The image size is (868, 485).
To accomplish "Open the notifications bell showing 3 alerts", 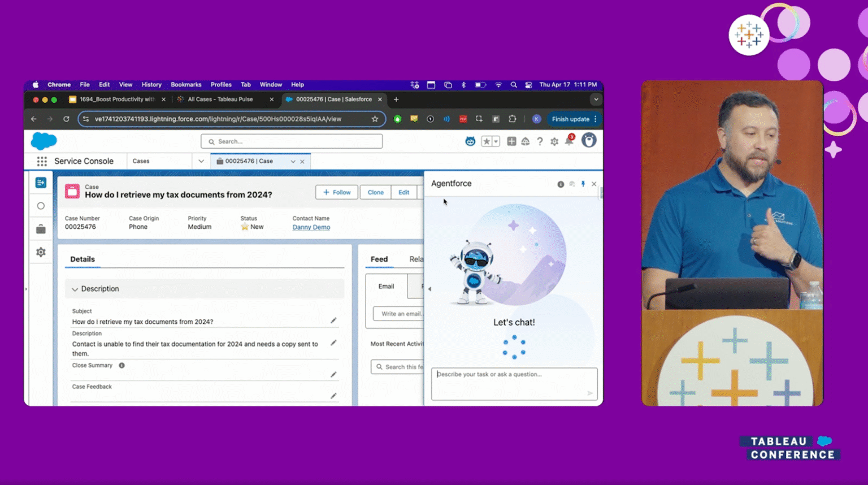I will coord(570,141).
